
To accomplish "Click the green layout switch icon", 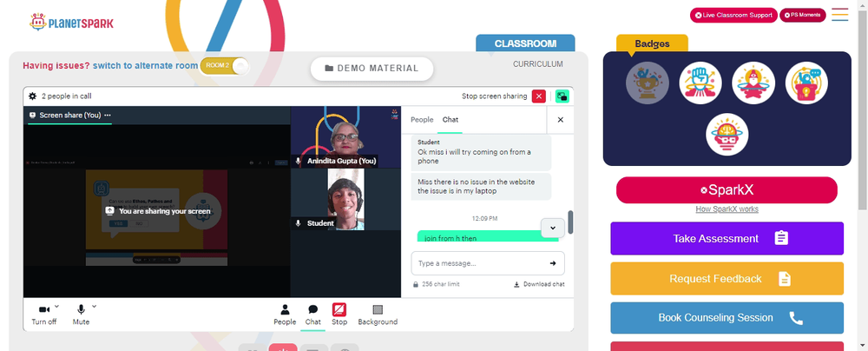I will pyautogui.click(x=562, y=96).
